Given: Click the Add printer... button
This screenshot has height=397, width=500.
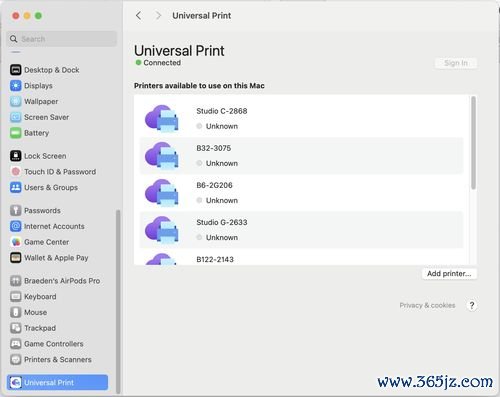Looking at the screenshot, I should pos(449,274).
